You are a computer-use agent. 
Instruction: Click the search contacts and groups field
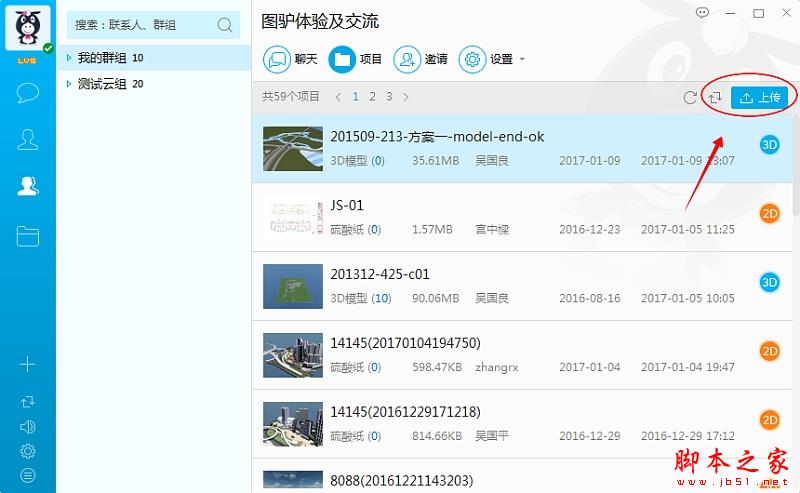click(153, 25)
